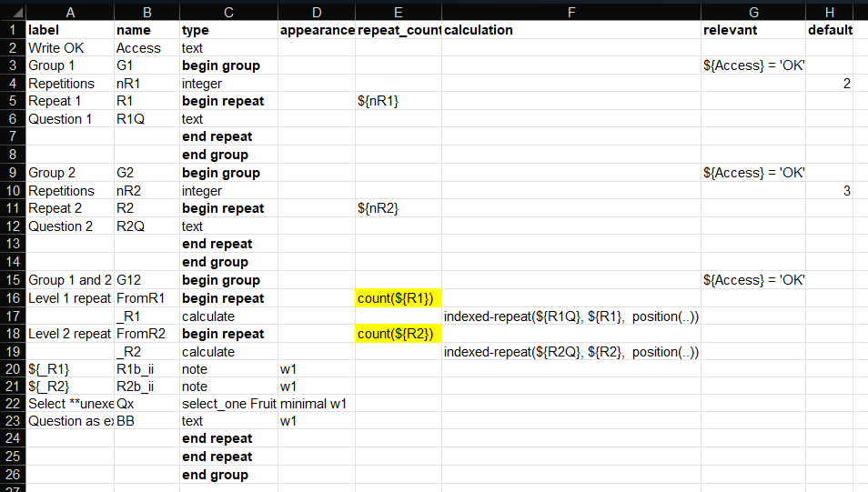Select the indexed-repeat formula cell for R1Q
Screen dimensions: 868x492
[x=570, y=316]
